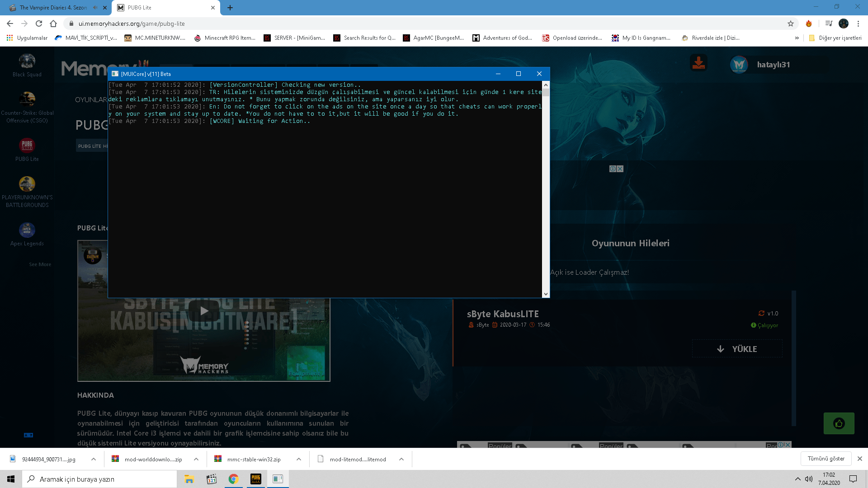This screenshot has width=868, height=488.
Task: Select the PUBG Lite sidebar icon
Action: pyautogui.click(x=27, y=145)
